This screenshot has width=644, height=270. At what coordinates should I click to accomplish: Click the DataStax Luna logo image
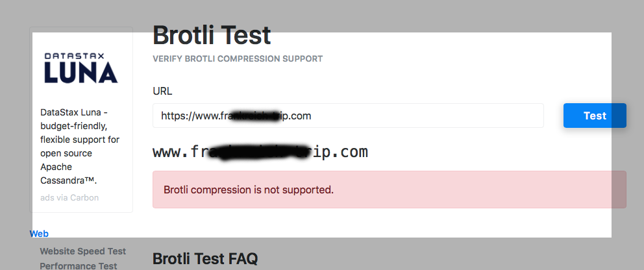(80, 68)
